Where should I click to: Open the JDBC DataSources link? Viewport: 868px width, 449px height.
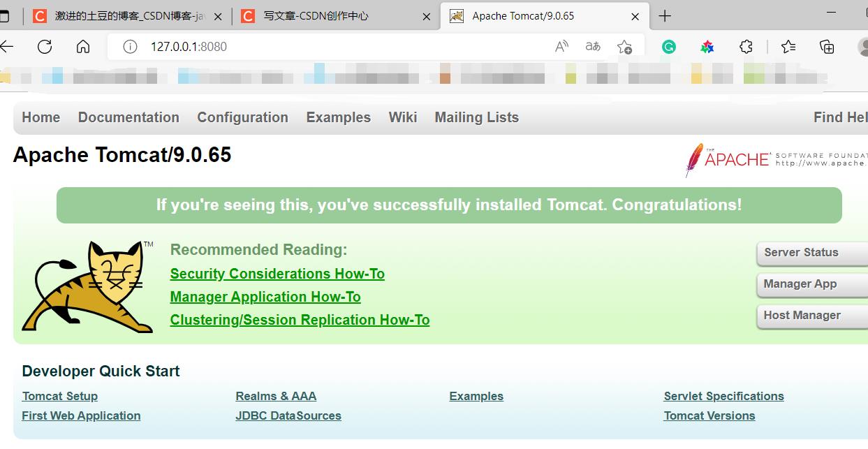[x=288, y=415]
